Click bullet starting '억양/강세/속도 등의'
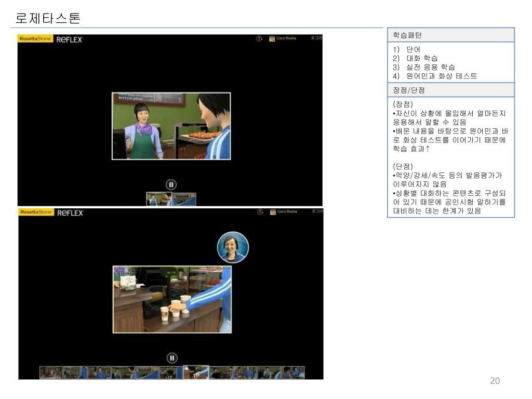 [447, 180]
